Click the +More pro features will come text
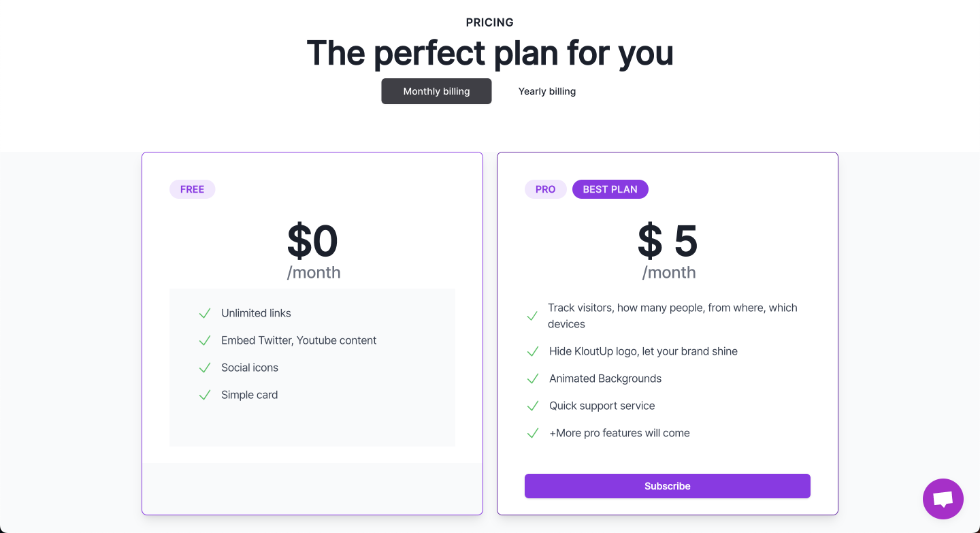This screenshot has height=533, width=980. pyautogui.click(x=619, y=433)
